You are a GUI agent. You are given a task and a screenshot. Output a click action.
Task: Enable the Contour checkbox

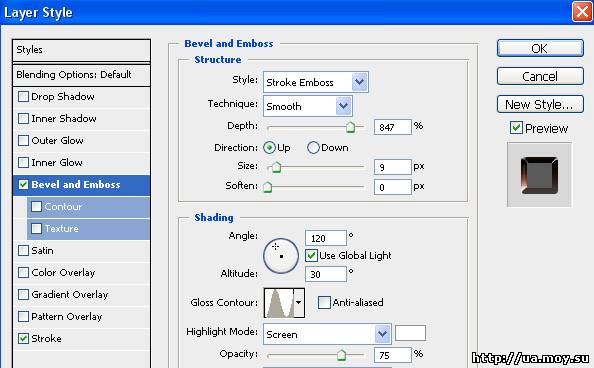click(x=36, y=207)
